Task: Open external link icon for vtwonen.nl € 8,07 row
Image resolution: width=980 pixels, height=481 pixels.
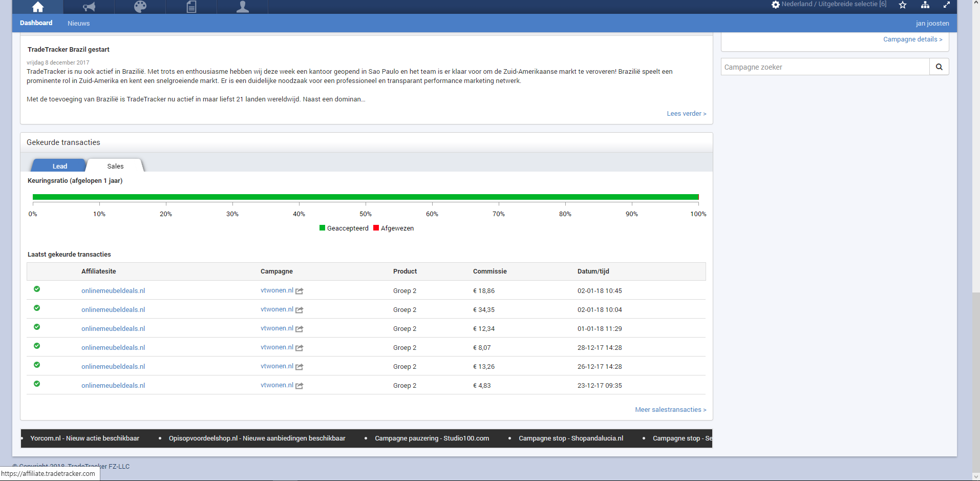Action: click(x=300, y=348)
